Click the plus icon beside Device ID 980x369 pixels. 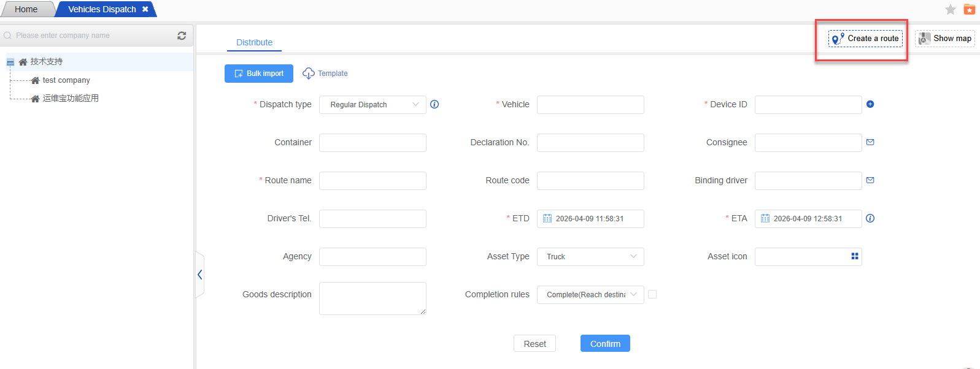[870, 104]
